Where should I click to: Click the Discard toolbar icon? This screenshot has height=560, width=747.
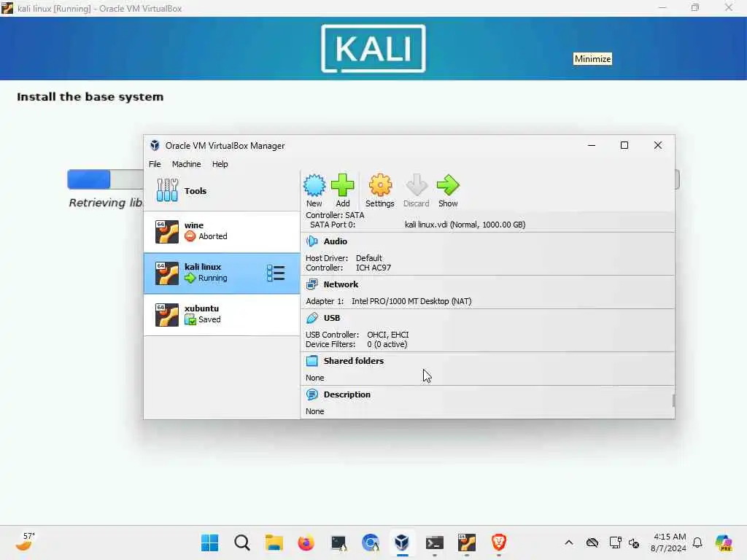click(417, 185)
